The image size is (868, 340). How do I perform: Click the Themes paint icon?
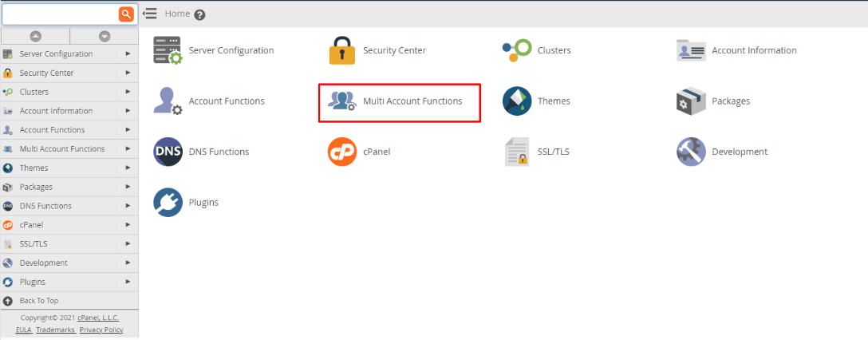[517, 101]
